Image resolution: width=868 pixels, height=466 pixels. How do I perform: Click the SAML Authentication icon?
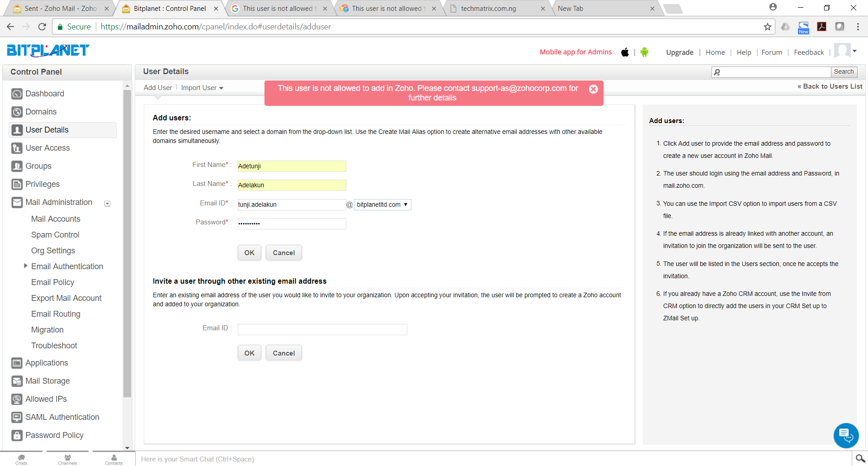point(17,417)
